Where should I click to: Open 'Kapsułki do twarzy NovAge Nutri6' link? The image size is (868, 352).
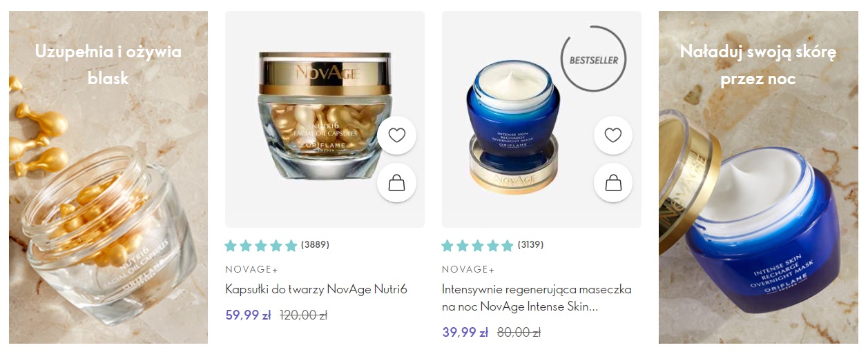(x=316, y=289)
